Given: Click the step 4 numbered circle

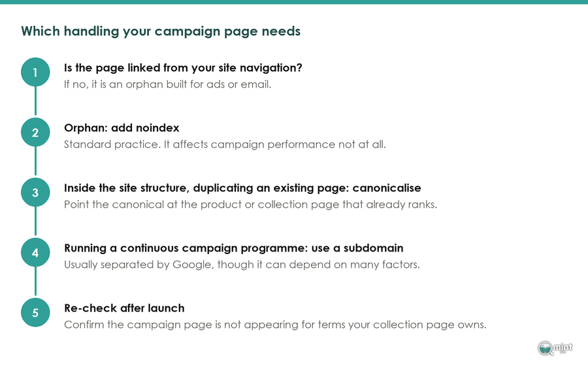Looking at the screenshot, I should pos(35,253).
